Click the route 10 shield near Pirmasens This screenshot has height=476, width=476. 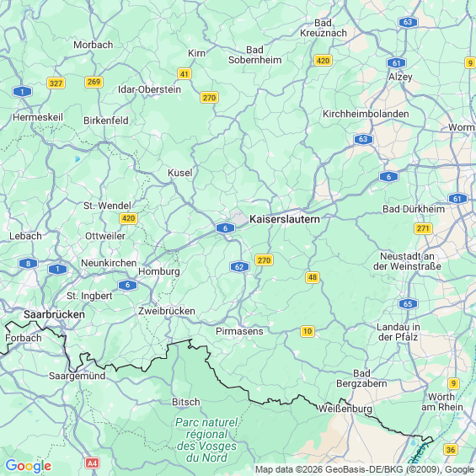tap(308, 331)
